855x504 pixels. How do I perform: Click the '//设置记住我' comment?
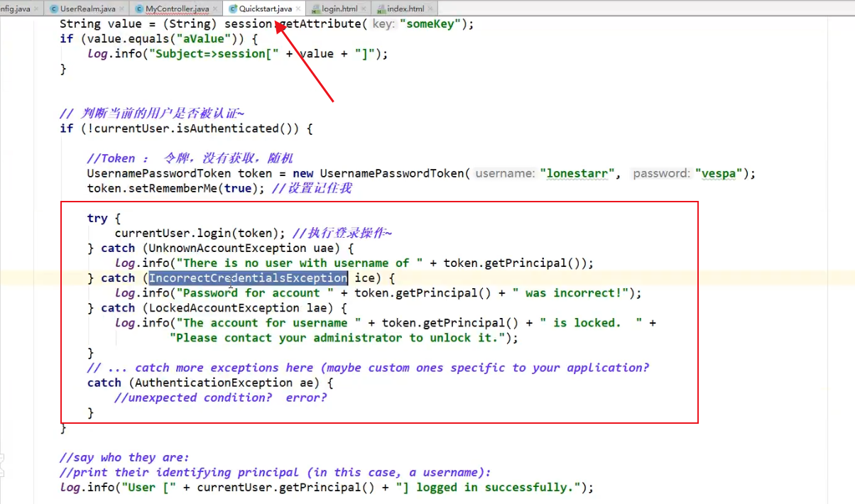point(312,188)
